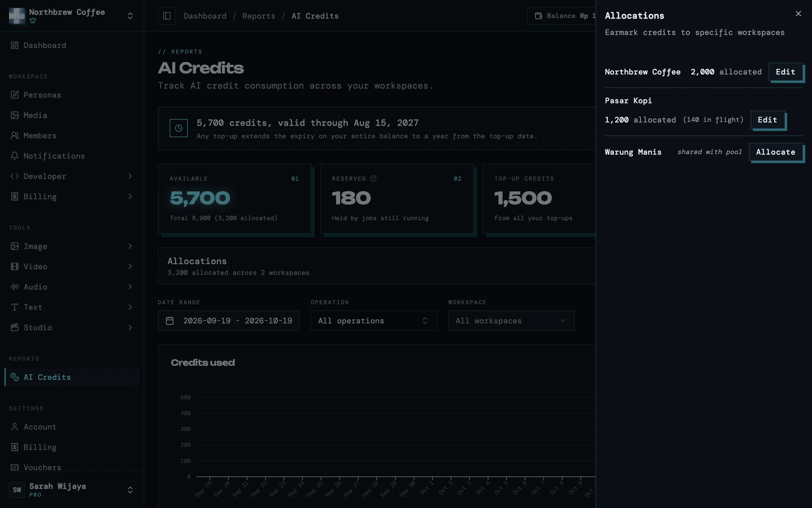Click the Dashboard grid icon
812x508 pixels.
(x=14, y=45)
